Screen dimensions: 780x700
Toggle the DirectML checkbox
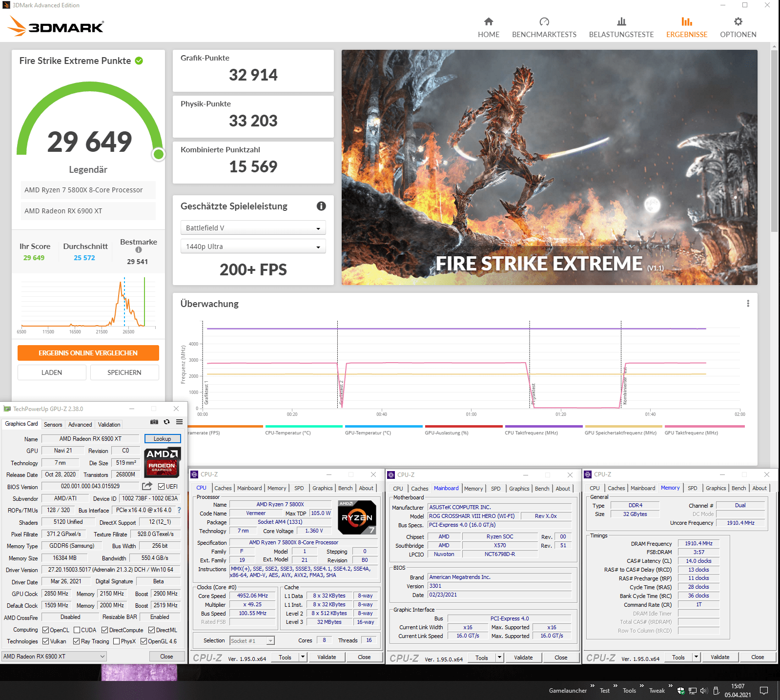click(152, 630)
